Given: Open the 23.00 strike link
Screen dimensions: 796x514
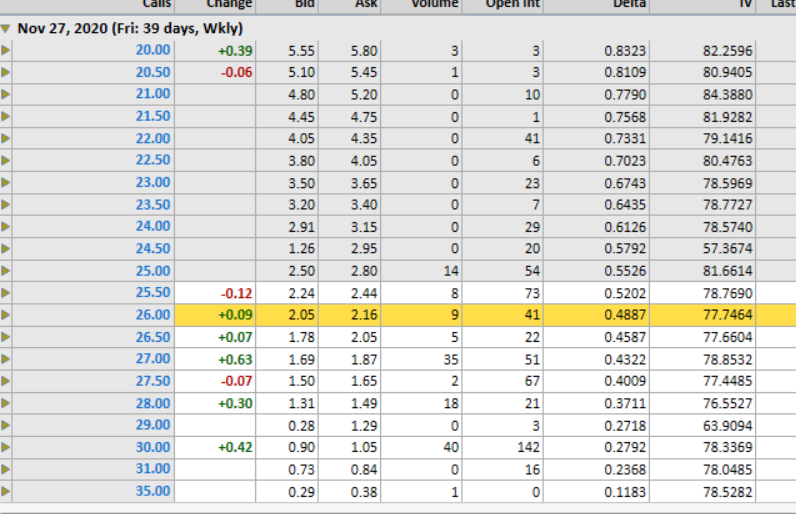Looking at the screenshot, I should pyautogui.click(x=153, y=182).
